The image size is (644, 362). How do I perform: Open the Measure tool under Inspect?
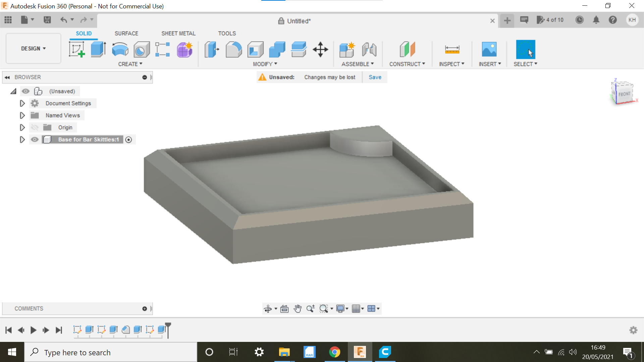pyautogui.click(x=452, y=49)
